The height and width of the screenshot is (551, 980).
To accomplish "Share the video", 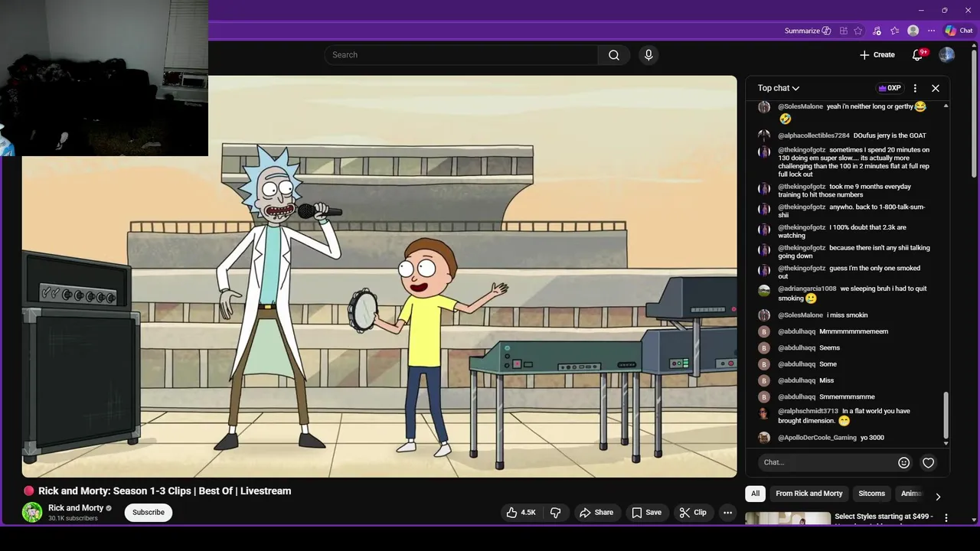I will pos(596,513).
